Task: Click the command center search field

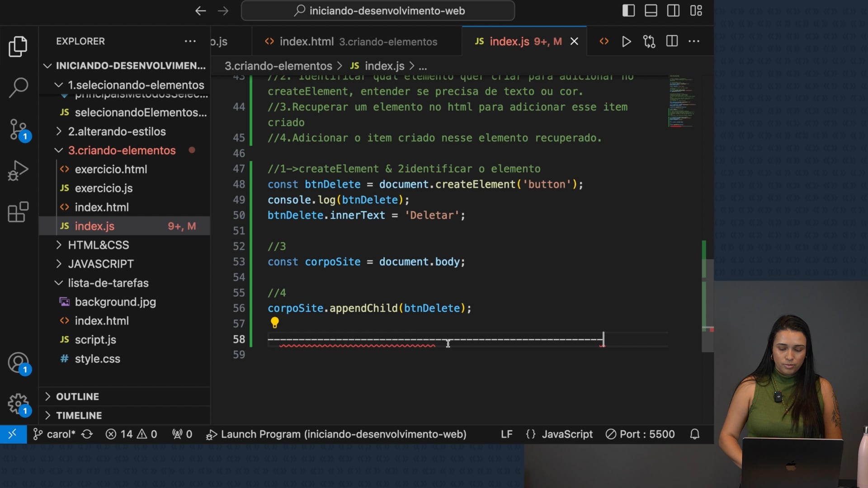Action: pos(378,11)
